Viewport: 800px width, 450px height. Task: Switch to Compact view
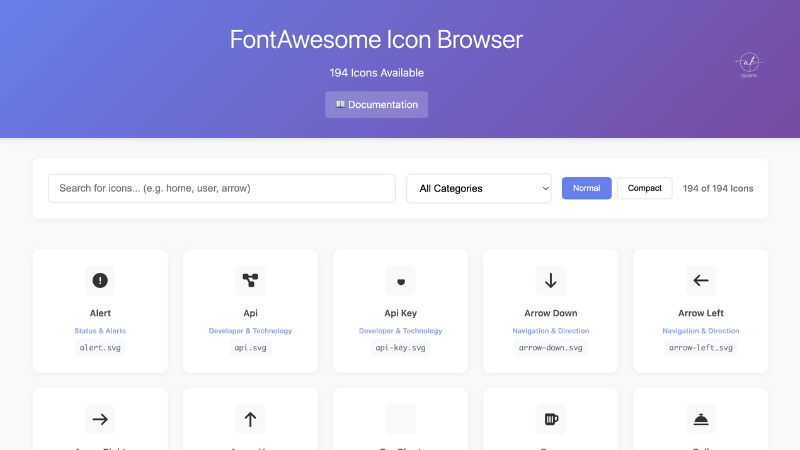644,188
